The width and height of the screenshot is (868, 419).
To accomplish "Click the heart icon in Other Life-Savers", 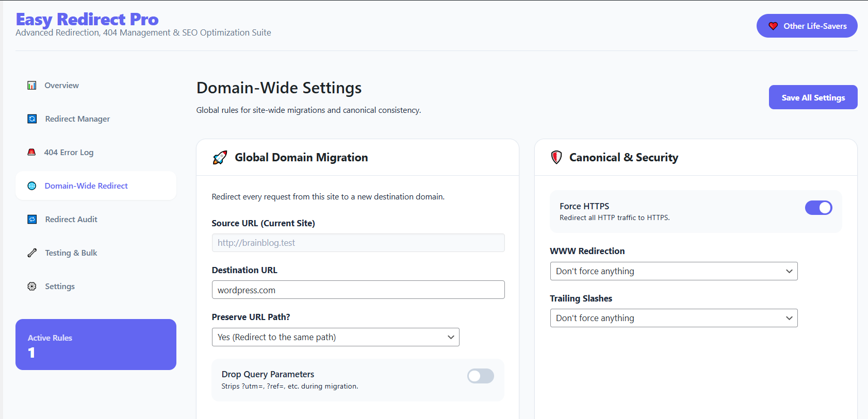I will [x=773, y=26].
